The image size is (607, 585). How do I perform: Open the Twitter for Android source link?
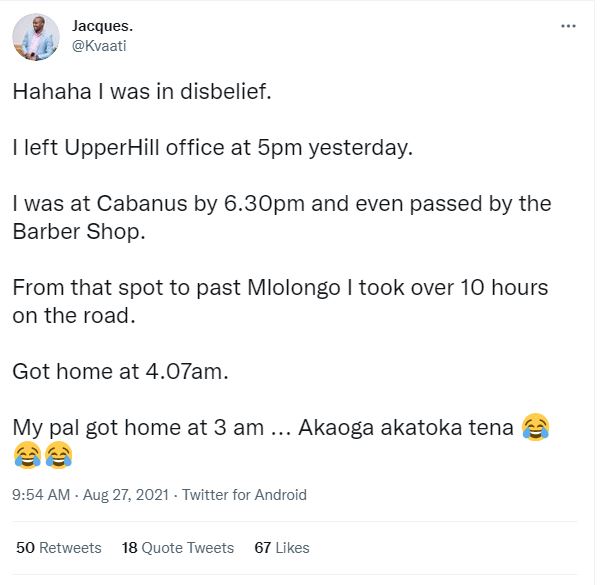point(244,495)
